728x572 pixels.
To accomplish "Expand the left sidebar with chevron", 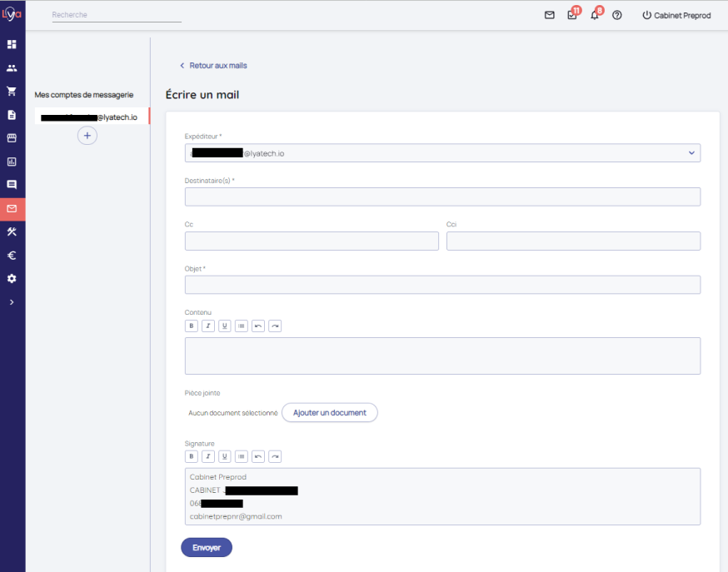I will click(x=12, y=301).
